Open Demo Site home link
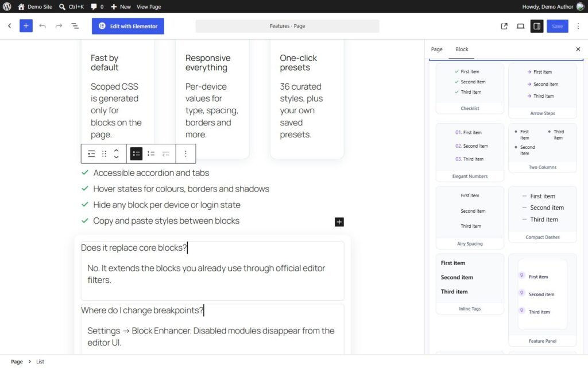The width and height of the screenshot is (588, 368). pos(35,6)
